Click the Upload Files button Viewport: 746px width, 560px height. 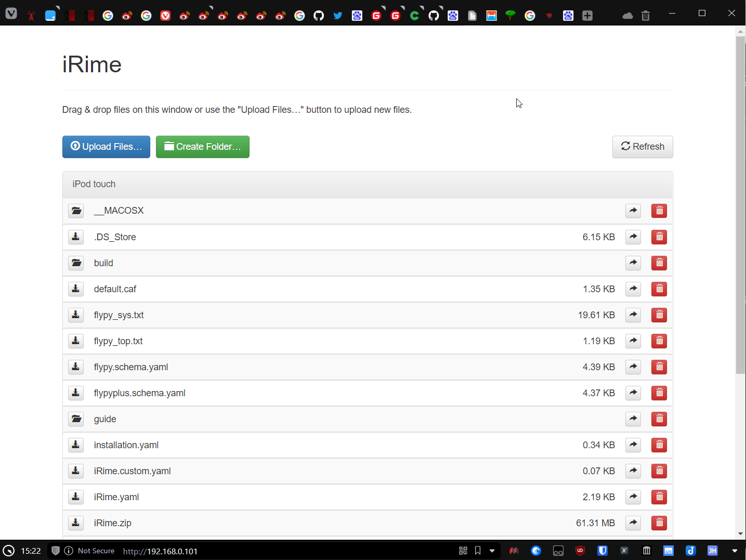tap(106, 147)
